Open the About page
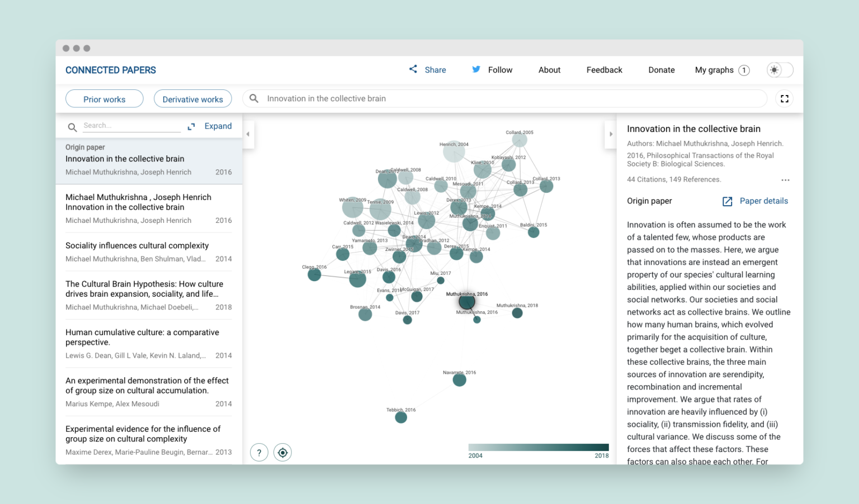The height and width of the screenshot is (504, 859). pos(549,70)
